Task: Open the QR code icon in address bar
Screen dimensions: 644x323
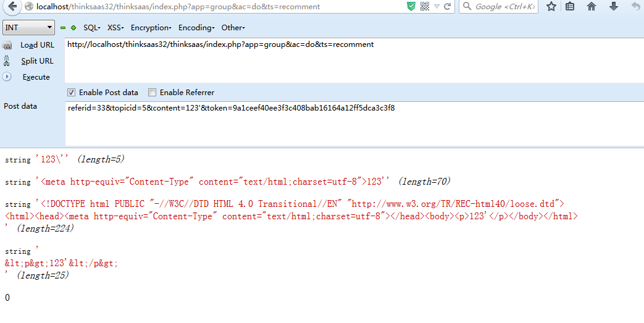Action: tap(425, 6)
